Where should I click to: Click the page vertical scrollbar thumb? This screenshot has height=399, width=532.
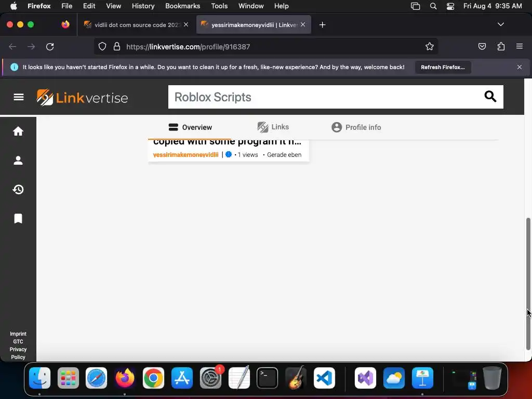point(528,284)
